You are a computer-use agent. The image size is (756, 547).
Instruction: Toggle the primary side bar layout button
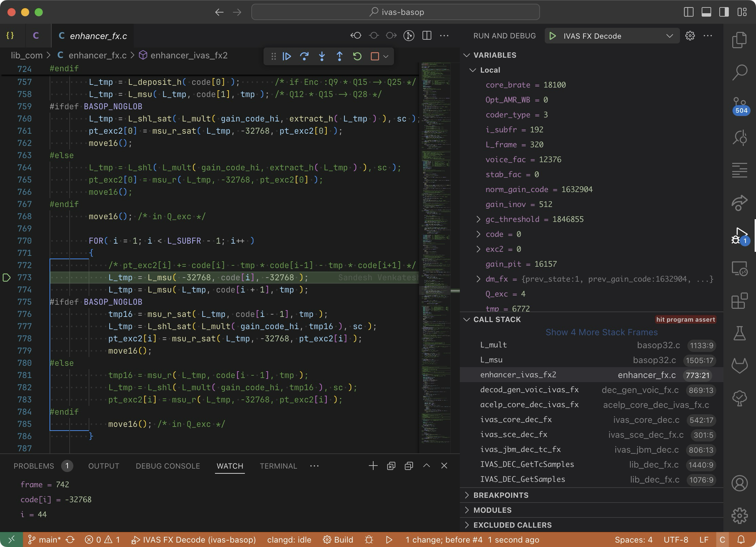688,12
